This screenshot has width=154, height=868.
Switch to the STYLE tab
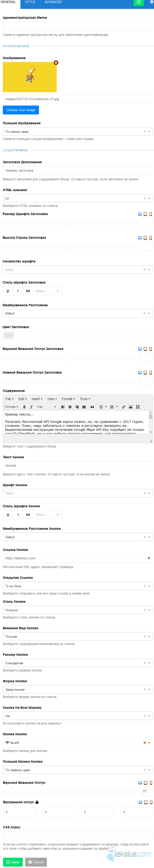point(30,2)
